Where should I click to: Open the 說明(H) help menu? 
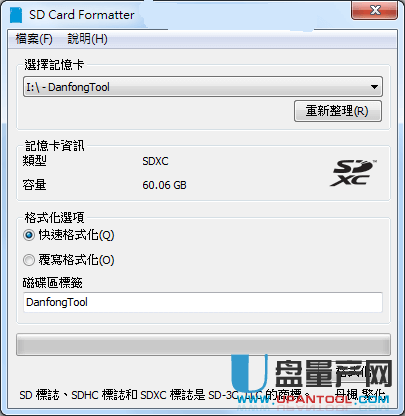point(87,39)
